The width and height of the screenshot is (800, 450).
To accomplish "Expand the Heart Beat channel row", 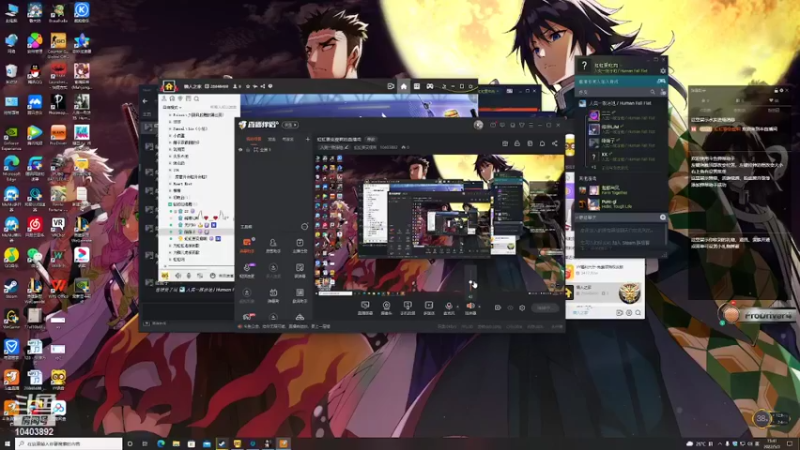I will click(x=182, y=184).
